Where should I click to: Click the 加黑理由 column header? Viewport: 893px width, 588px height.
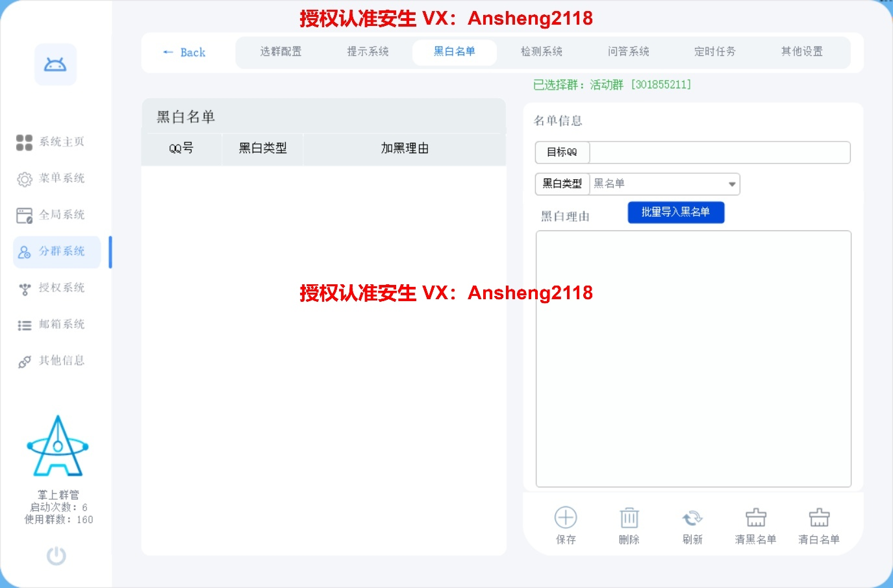(404, 149)
